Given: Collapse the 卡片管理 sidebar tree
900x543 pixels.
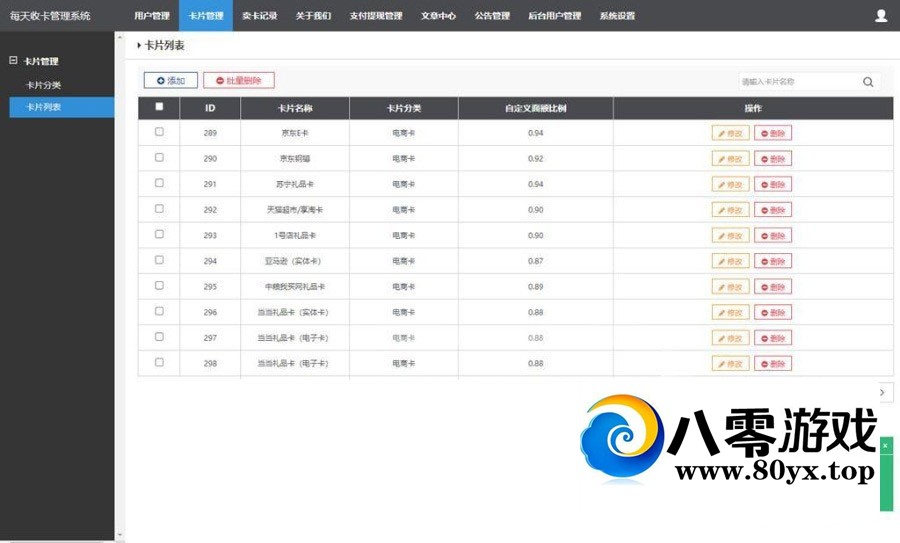Looking at the screenshot, I should pyautogui.click(x=13, y=61).
